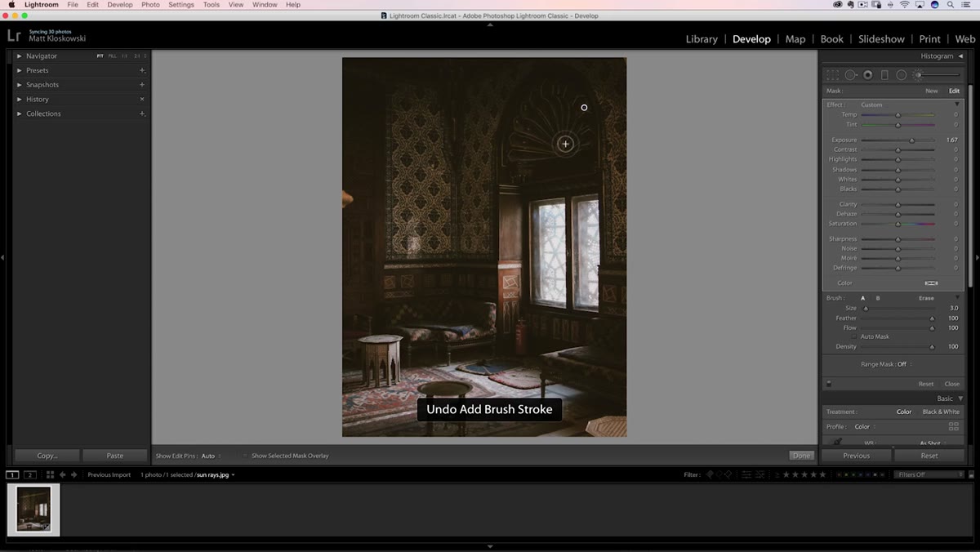This screenshot has height=552, width=980.
Task: Expand the Histogram panel
Action: [960, 56]
